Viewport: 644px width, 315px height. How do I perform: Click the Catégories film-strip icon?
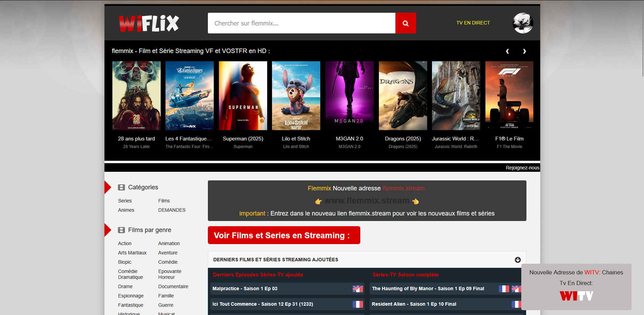121,187
